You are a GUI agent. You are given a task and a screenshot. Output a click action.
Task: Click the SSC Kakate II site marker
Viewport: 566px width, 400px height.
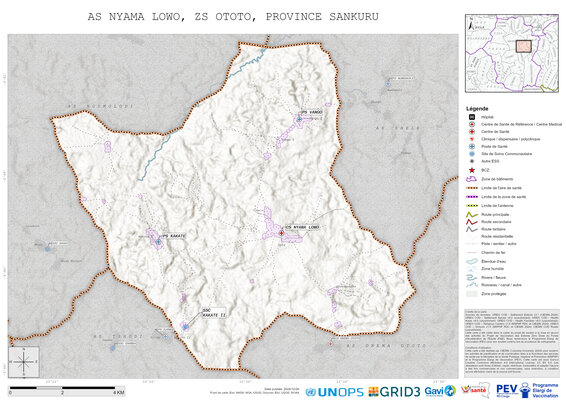[x=186, y=327]
